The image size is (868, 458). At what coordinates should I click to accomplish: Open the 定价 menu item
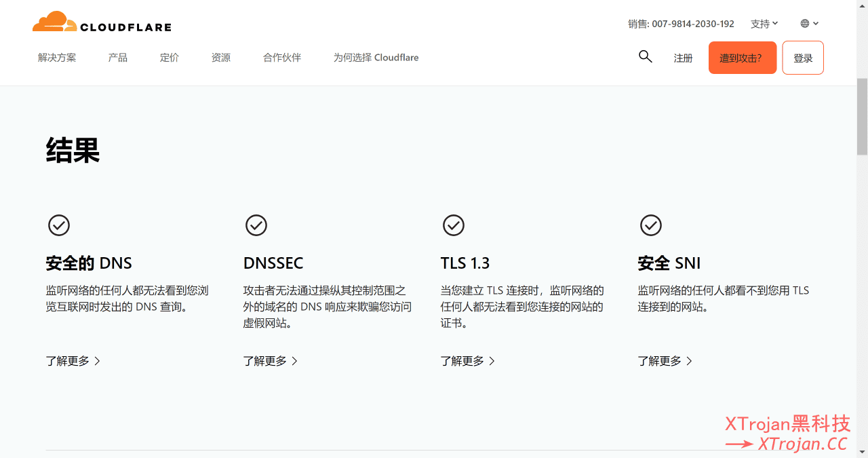(x=170, y=58)
